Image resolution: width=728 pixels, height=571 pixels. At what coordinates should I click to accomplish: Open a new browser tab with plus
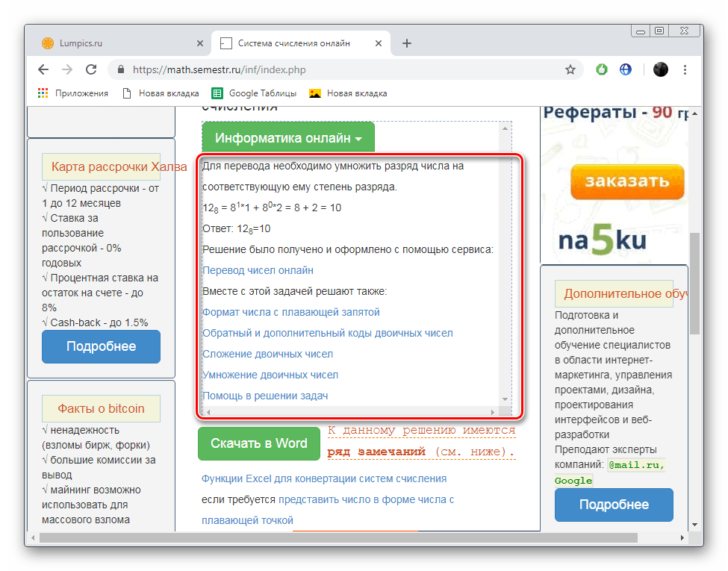click(407, 43)
